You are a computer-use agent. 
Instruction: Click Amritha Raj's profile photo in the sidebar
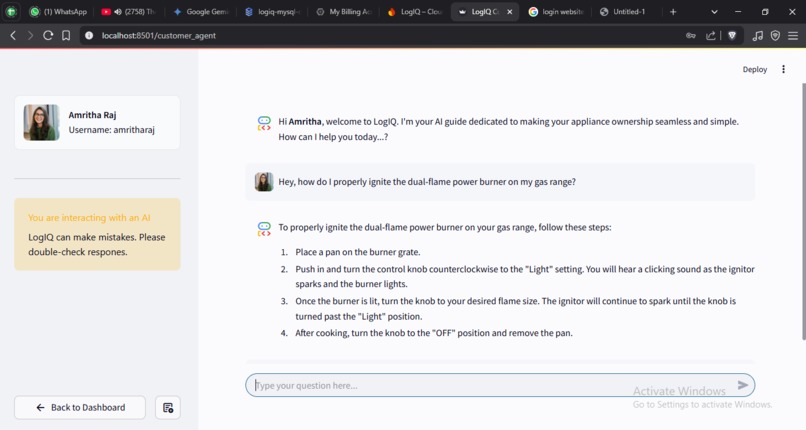[42, 122]
